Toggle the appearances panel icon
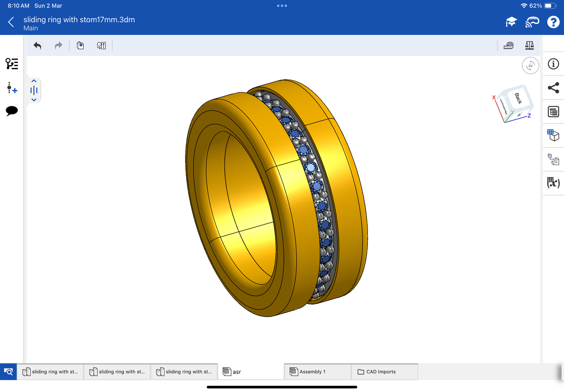The image size is (564, 392). click(x=553, y=135)
